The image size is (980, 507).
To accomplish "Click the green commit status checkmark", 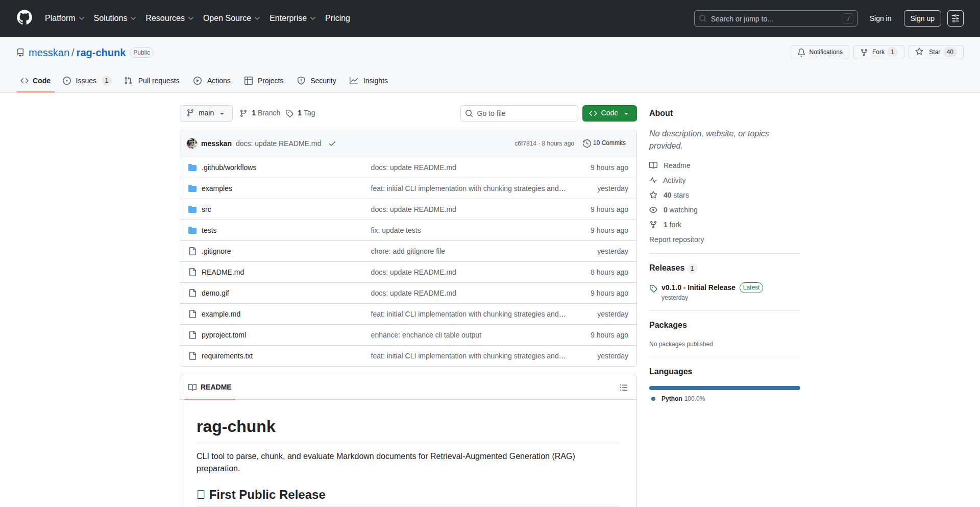I will pos(332,144).
